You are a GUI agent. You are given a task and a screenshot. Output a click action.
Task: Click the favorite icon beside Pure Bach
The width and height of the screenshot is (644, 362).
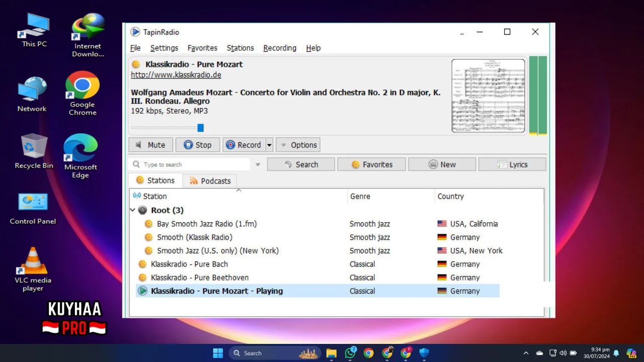(142, 264)
